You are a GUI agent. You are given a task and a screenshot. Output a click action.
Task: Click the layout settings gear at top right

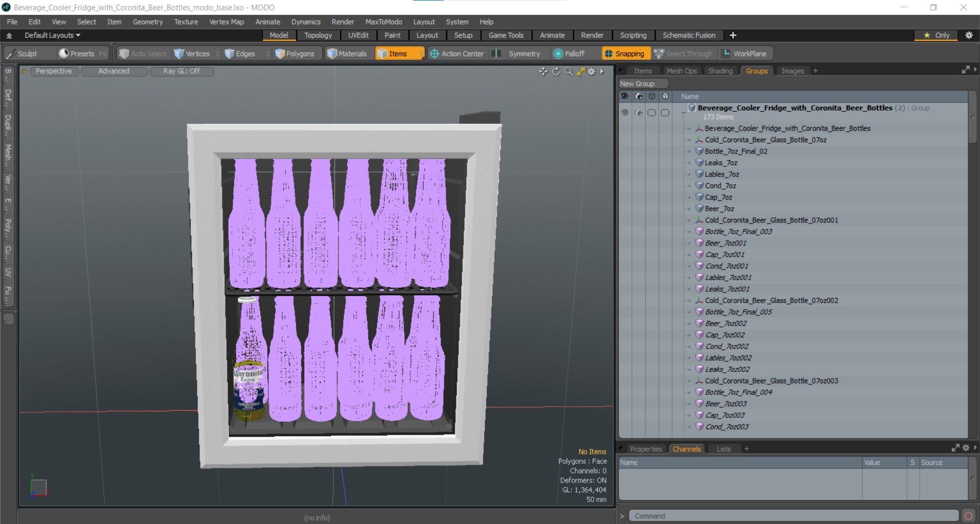click(x=969, y=35)
